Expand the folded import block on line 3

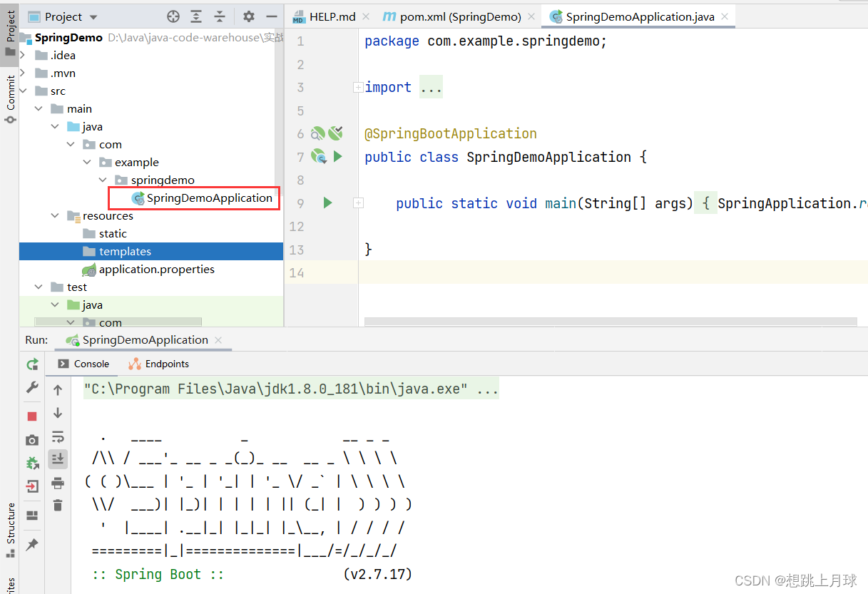[358, 87]
